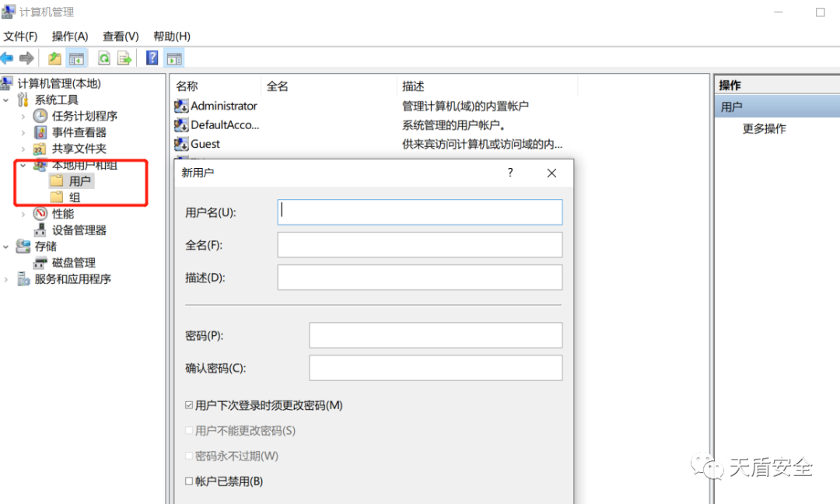Click the 共享文件夹 icon in tree
The width and height of the screenshot is (840, 504).
coord(40,149)
